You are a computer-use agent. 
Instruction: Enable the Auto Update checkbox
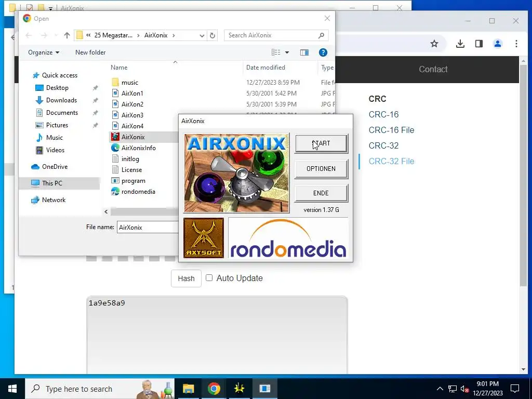click(x=209, y=278)
